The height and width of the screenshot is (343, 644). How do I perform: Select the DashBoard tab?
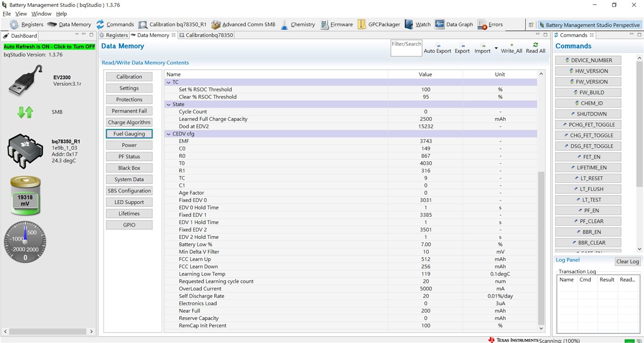pyautogui.click(x=20, y=36)
